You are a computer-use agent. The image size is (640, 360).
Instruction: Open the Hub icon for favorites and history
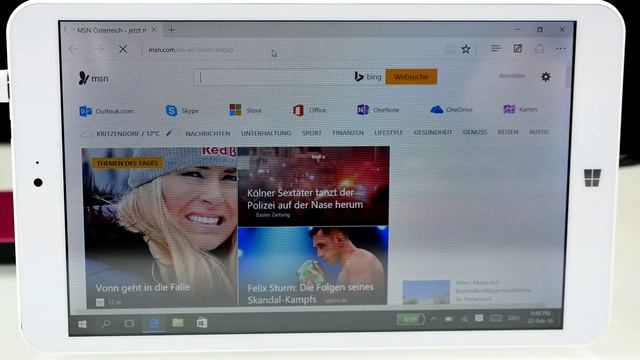496,49
